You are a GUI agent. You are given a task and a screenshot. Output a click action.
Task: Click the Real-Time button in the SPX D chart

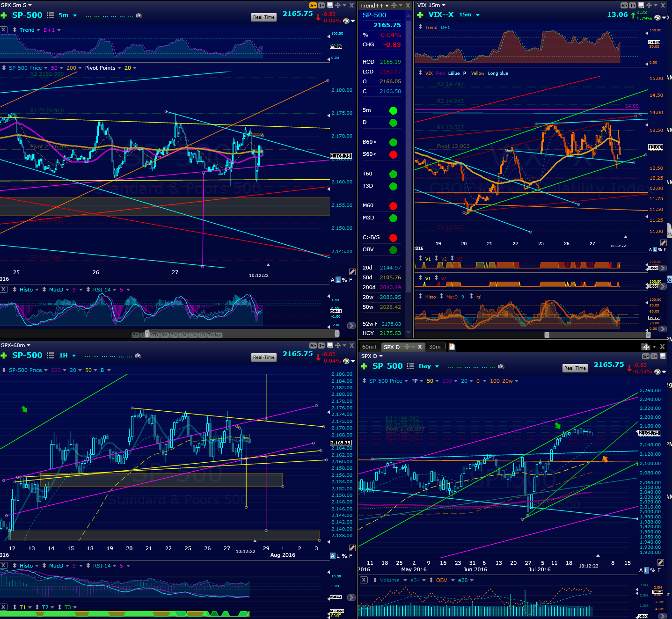(x=575, y=368)
